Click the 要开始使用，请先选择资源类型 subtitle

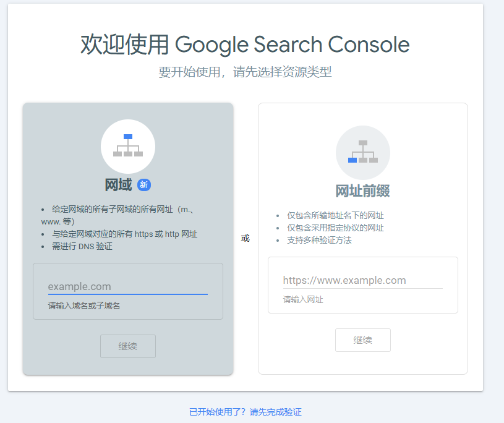coord(245,72)
